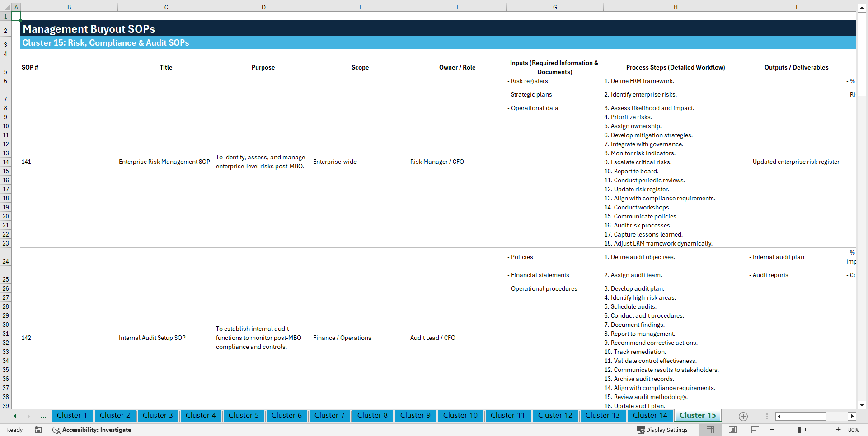This screenshot has width=868, height=436.
Task: Select the Normal view icon in status bar
Action: 710,430
